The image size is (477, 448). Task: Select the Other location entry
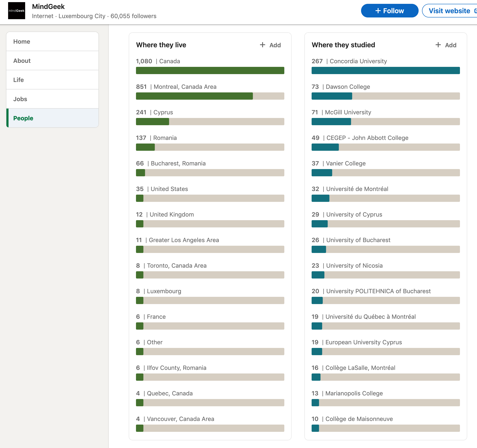[x=210, y=347]
